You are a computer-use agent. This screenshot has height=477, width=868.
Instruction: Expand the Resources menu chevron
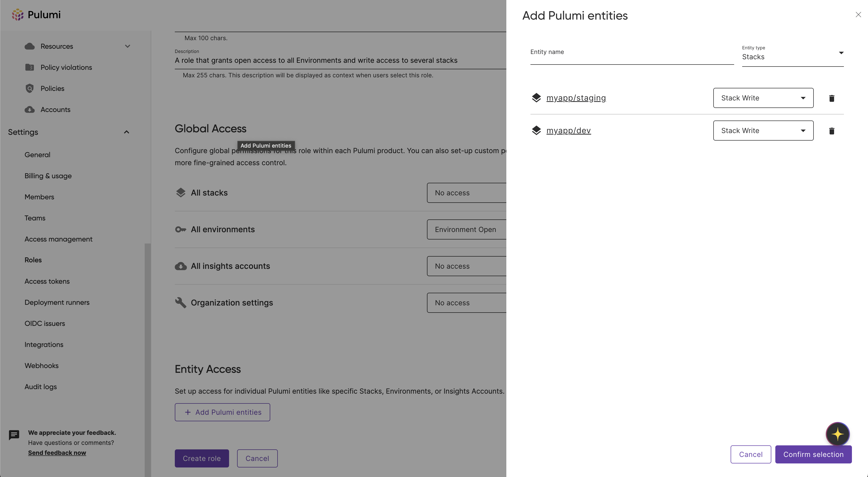127,46
